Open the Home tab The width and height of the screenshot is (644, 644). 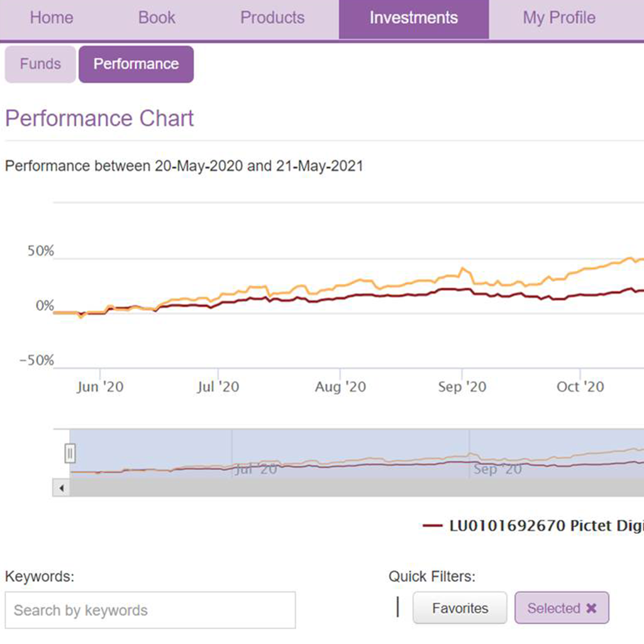click(52, 18)
